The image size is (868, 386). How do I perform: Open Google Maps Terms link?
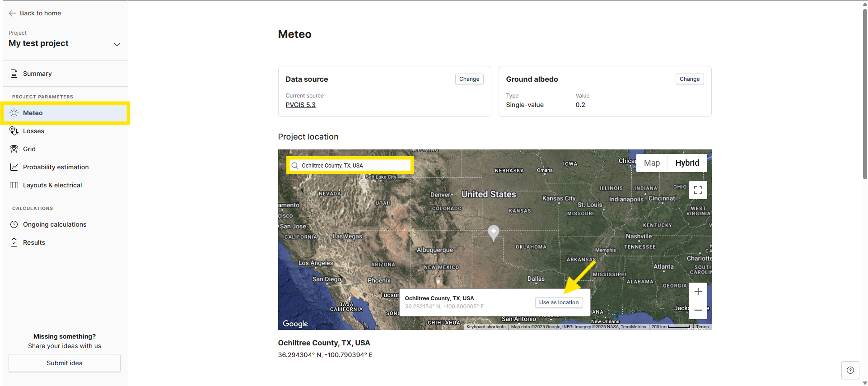(x=702, y=327)
